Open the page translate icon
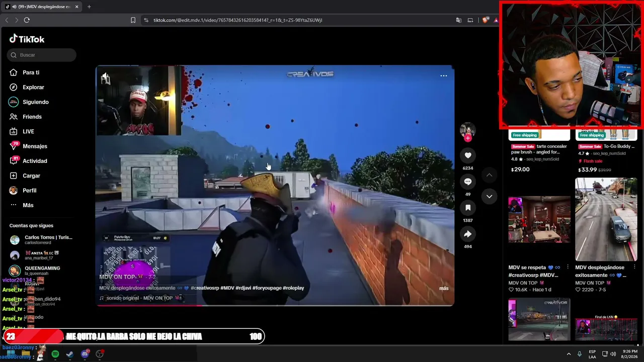644x362 pixels. pos(458,20)
